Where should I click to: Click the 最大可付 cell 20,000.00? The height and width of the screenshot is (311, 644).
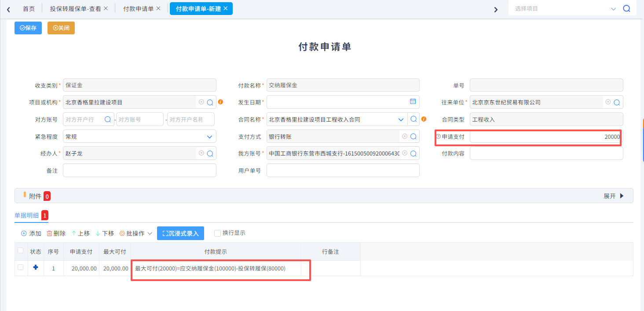(x=115, y=268)
